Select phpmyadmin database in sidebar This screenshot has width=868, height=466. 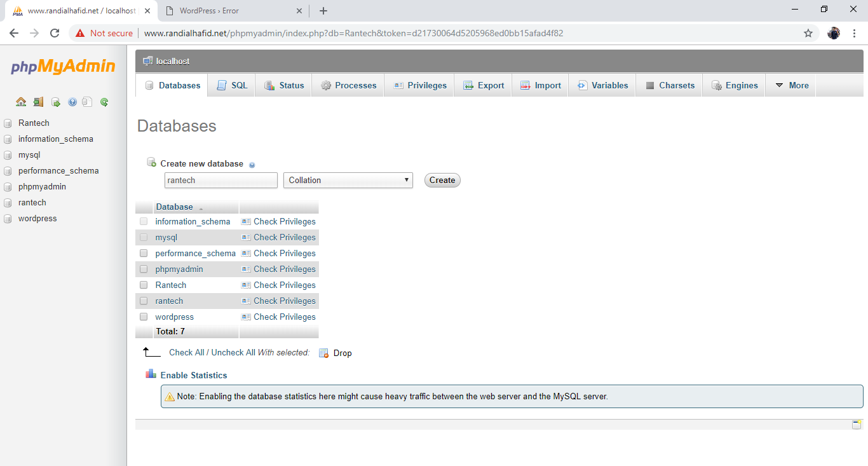pos(42,187)
